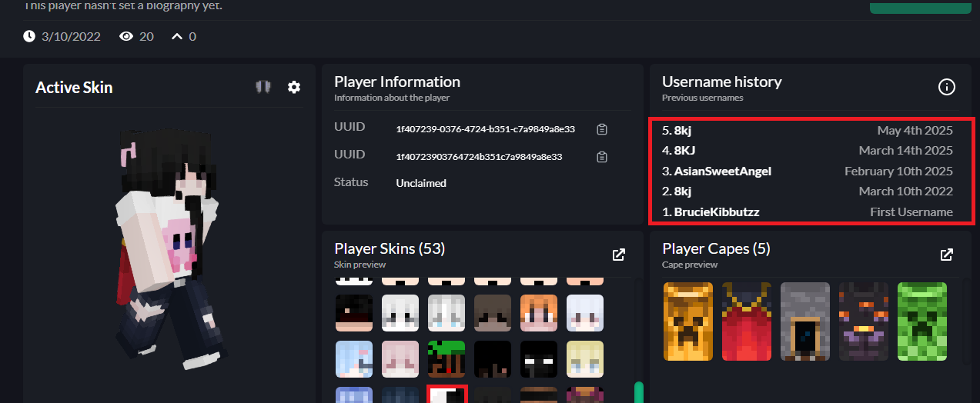Screen dimensions: 980x403
Task: Select the blonde-haired skin head
Action: point(585,359)
